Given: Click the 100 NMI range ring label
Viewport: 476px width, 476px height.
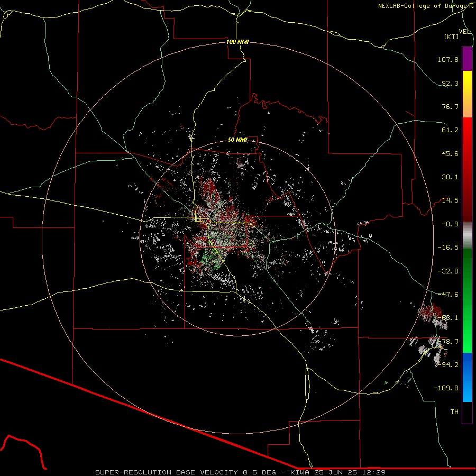Looking at the screenshot, I should tap(237, 42).
